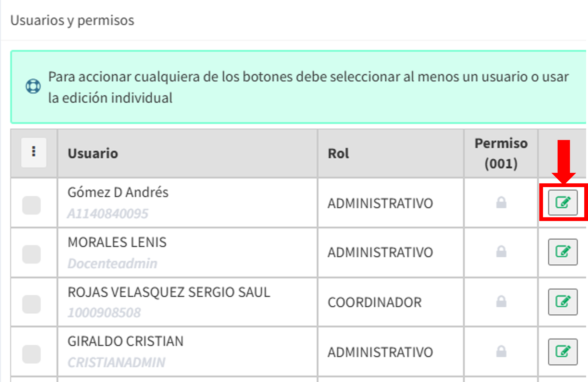Edit permissions for Gómez D Andrés
This screenshot has width=588, height=382.
point(563,202)
